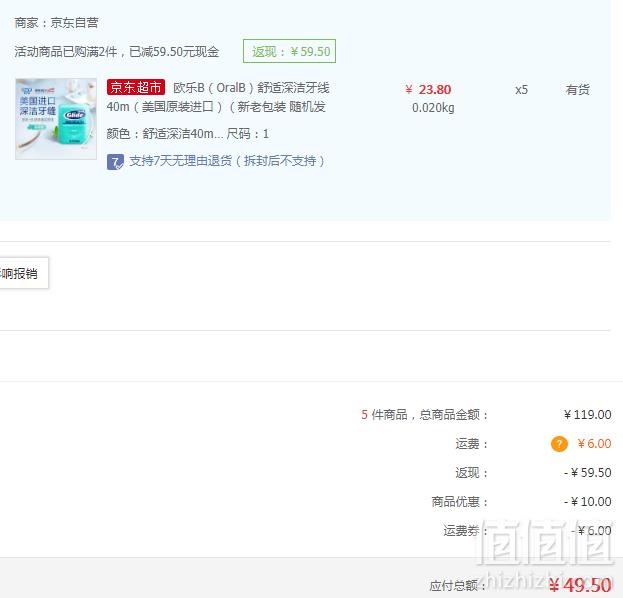
Task: Click the orange shipping fee help icon
Action: click(559, 444)
